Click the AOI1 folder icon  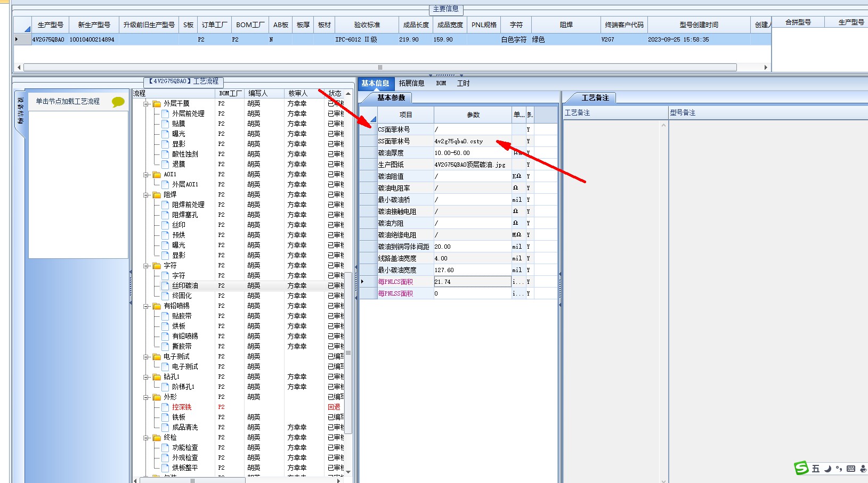point(157,175)
